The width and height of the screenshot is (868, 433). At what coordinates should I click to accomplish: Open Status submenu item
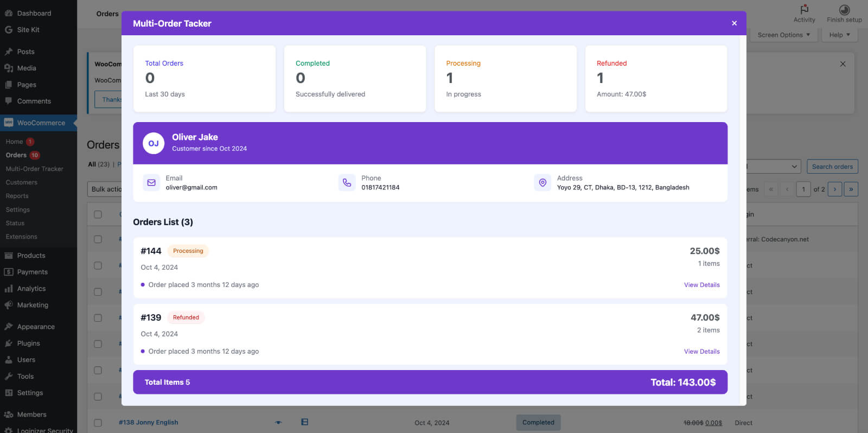click(x=15, y=223)
